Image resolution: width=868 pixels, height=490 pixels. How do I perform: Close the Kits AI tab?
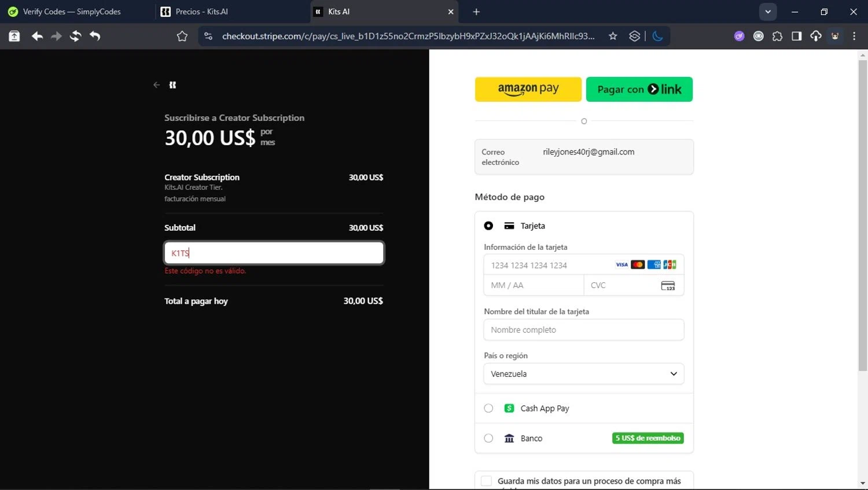tap(451, 12)
